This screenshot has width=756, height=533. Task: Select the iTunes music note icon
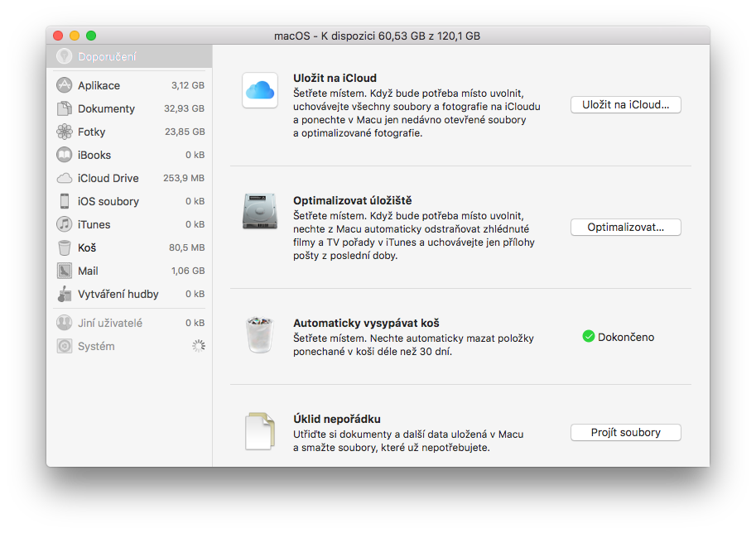point(64,224)
